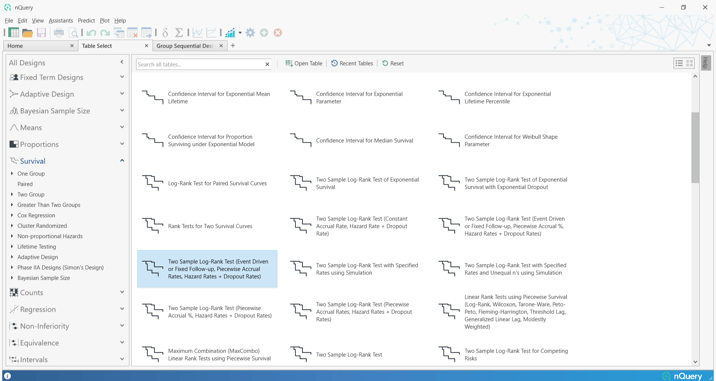The width and height of the screenshot is (716, 381).
Task: Close the Table Select tab
Action: pos(147,46)
